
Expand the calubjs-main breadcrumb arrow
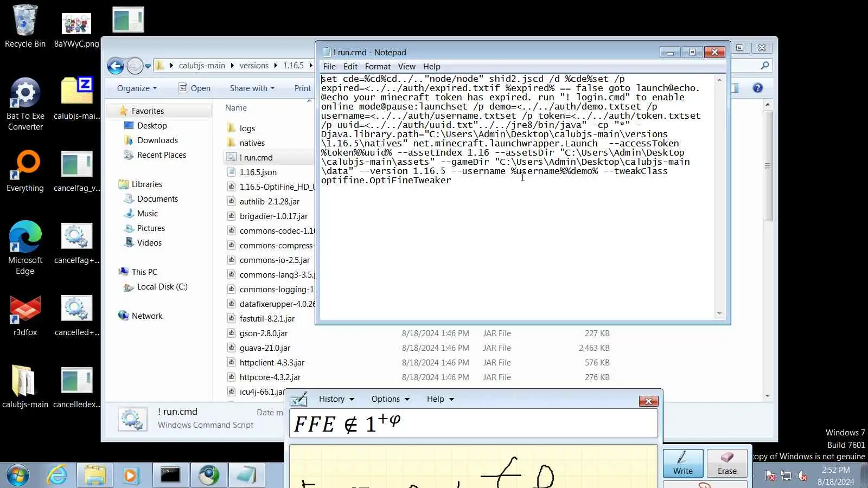tap(232, 66)
